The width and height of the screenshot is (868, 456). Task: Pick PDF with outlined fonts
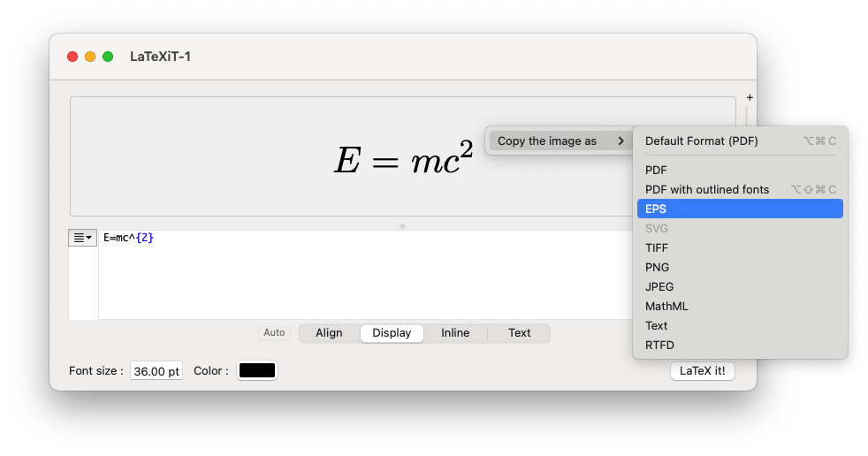point(707,189)
